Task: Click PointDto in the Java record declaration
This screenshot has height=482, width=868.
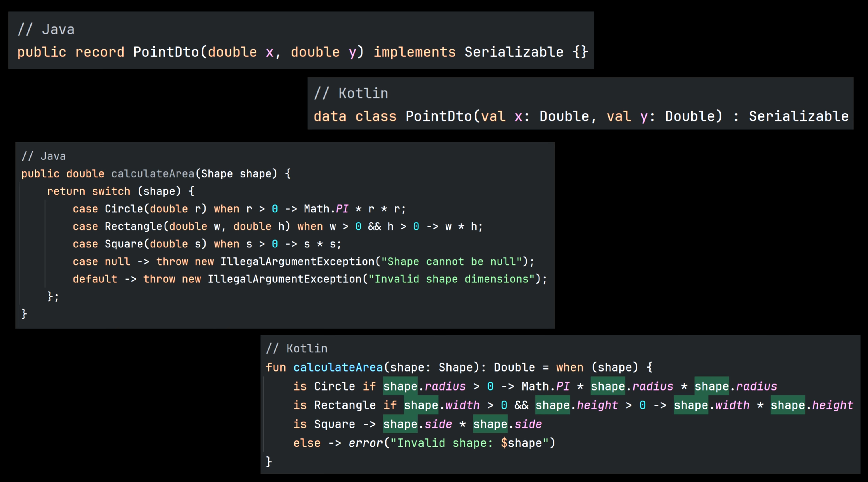Action: pos(166,52)
